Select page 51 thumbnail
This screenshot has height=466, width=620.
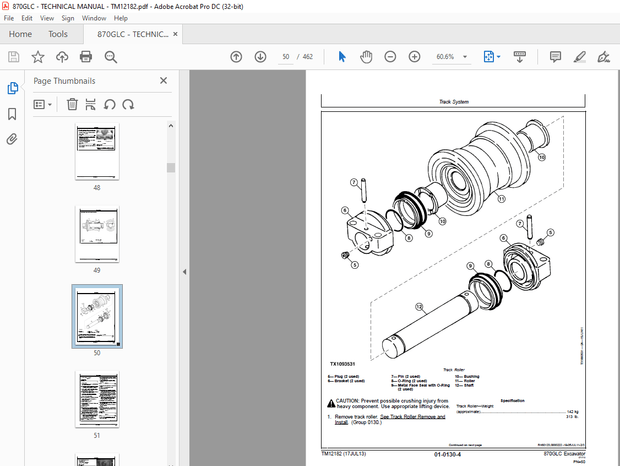coord(97,399)
